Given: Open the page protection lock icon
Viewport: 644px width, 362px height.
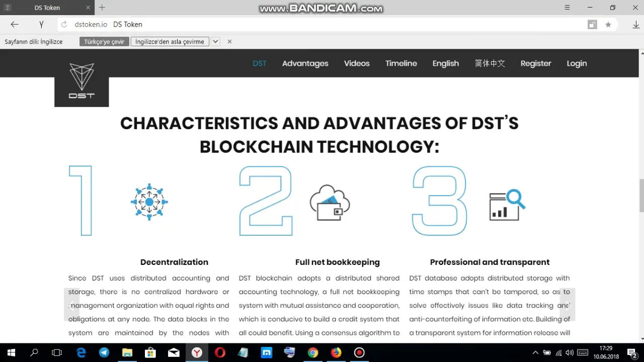Looking at the screenshot, I should point(592,25).
